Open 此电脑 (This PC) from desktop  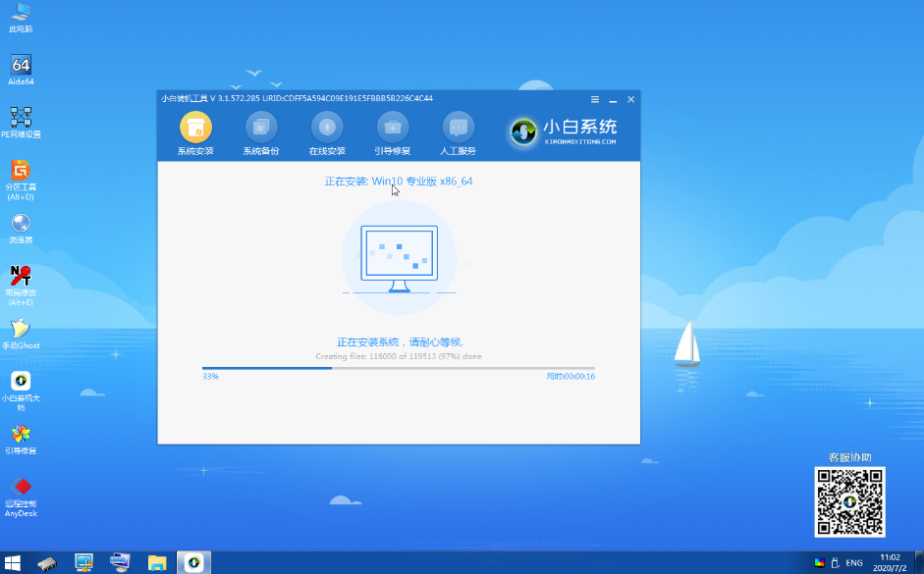point(21,15)
